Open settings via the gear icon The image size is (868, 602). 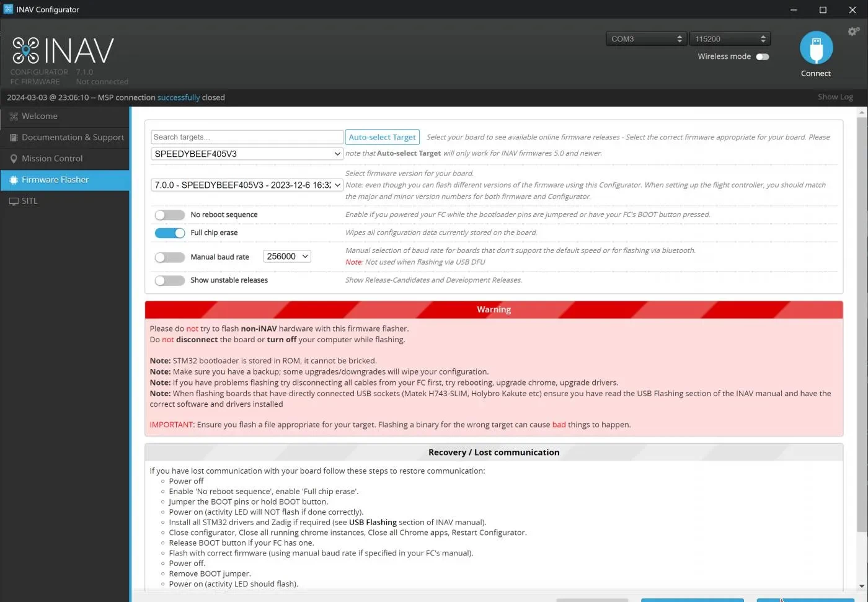854,32
